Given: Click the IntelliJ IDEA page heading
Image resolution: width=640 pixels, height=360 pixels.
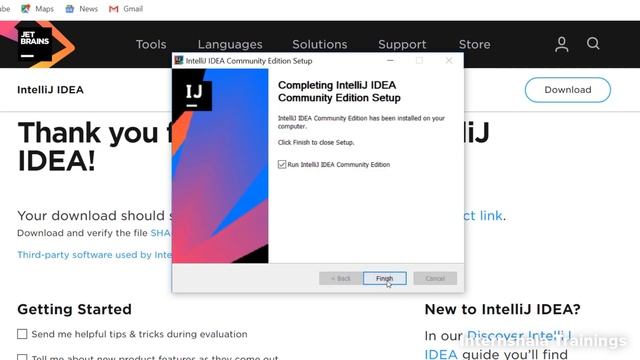Looking at the screenshot, I should pos(50,90).
